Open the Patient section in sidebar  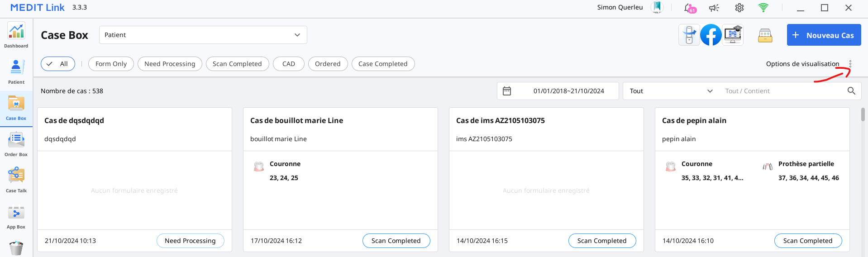(16, 71)
